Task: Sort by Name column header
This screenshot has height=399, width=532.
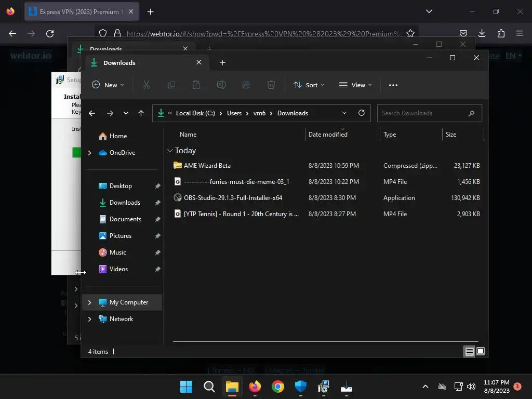Action: tap(188, 135)
